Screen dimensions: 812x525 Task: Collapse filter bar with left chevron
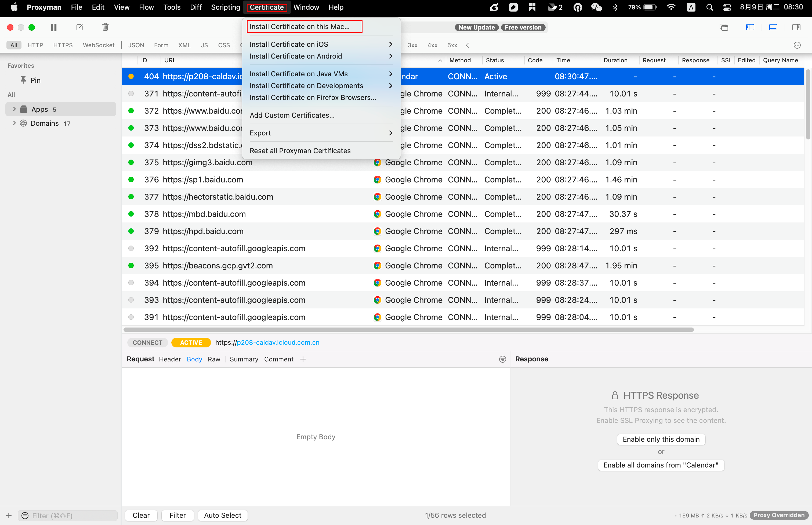click(x=467, y=45)
